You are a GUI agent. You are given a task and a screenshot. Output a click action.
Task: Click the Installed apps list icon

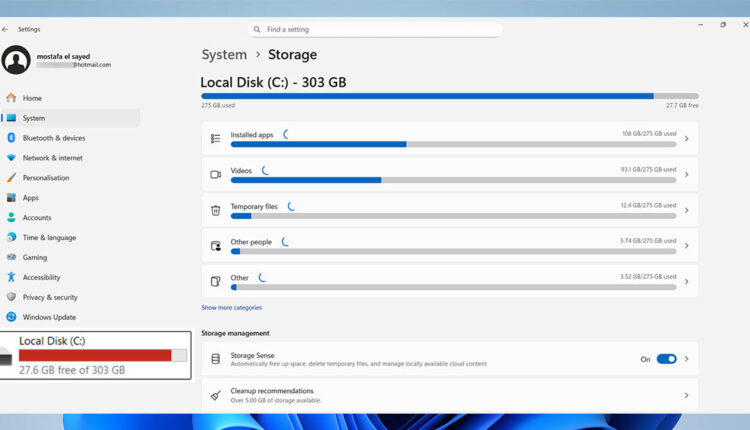(x=215, y=138)
